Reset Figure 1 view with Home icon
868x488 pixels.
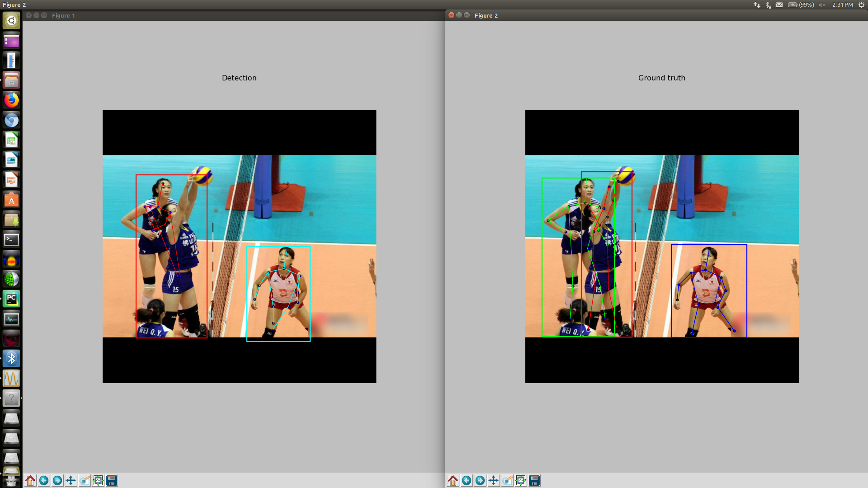tap(30, 480)
